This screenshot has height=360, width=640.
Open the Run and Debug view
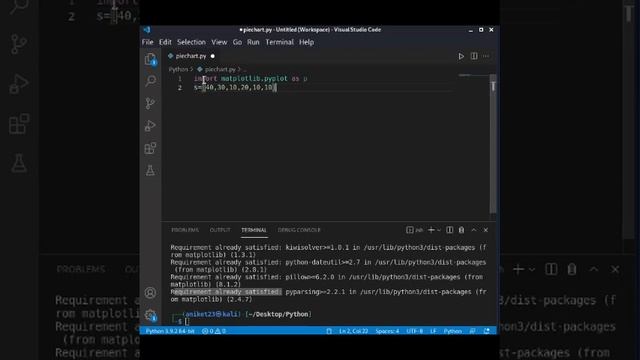(x=150, y=126)
